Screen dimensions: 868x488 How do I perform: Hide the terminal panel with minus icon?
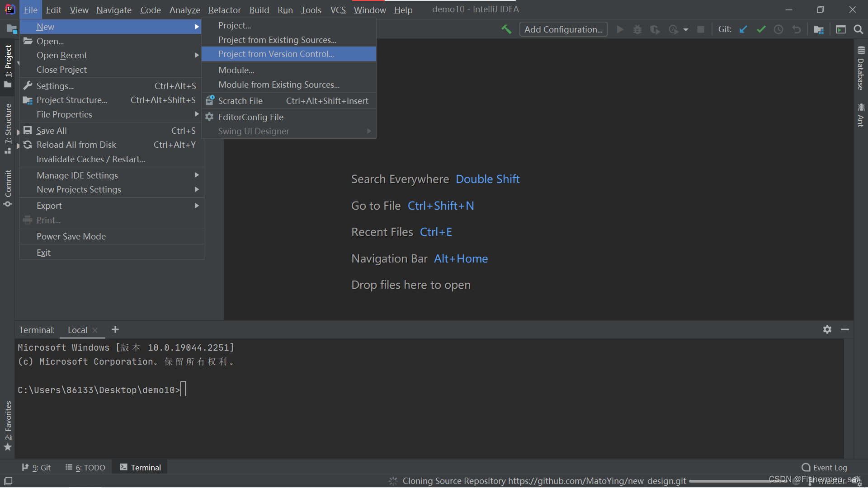click(x=844, y=329)
